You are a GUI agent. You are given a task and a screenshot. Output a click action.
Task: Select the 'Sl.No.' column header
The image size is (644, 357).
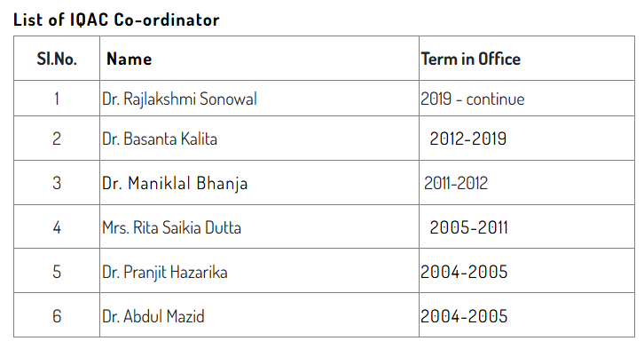[57, 59]
